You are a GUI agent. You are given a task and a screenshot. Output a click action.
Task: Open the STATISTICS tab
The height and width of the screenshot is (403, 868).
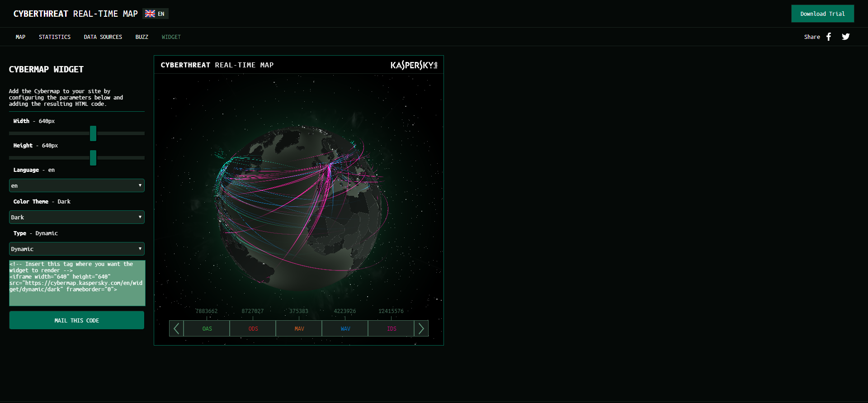click(55, 37)
